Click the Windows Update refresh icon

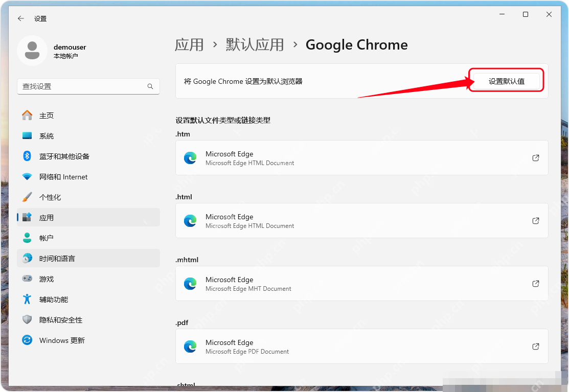pyautogui.click(x=27, y=340)
